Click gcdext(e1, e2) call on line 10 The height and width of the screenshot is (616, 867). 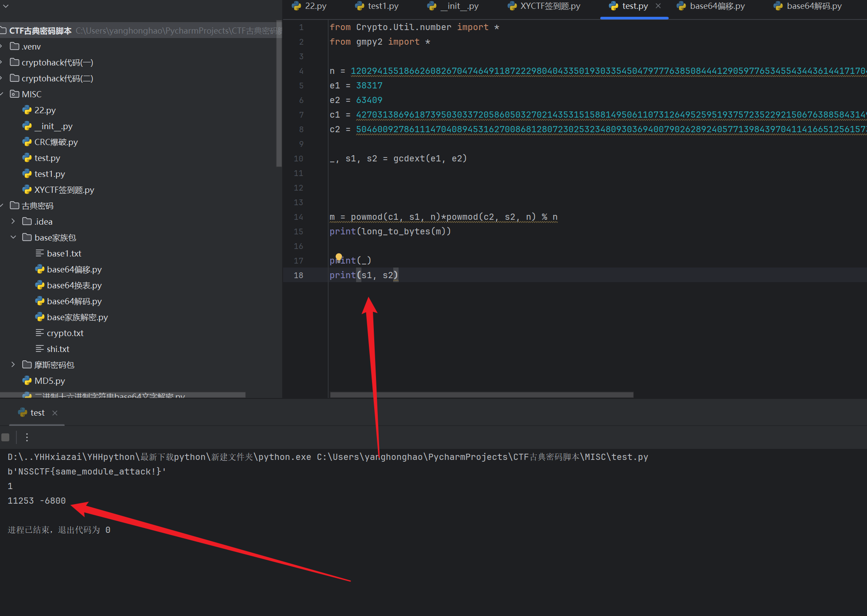coord(430,158)
